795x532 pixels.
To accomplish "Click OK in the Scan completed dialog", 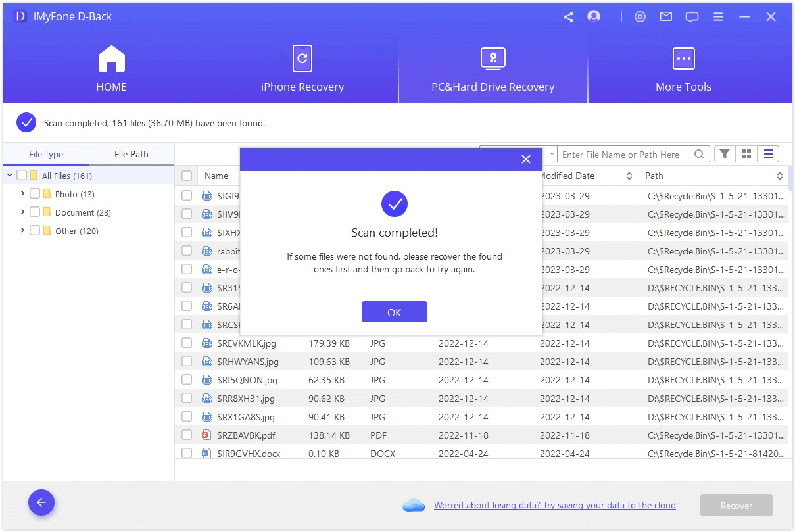I will pos(395,312).
